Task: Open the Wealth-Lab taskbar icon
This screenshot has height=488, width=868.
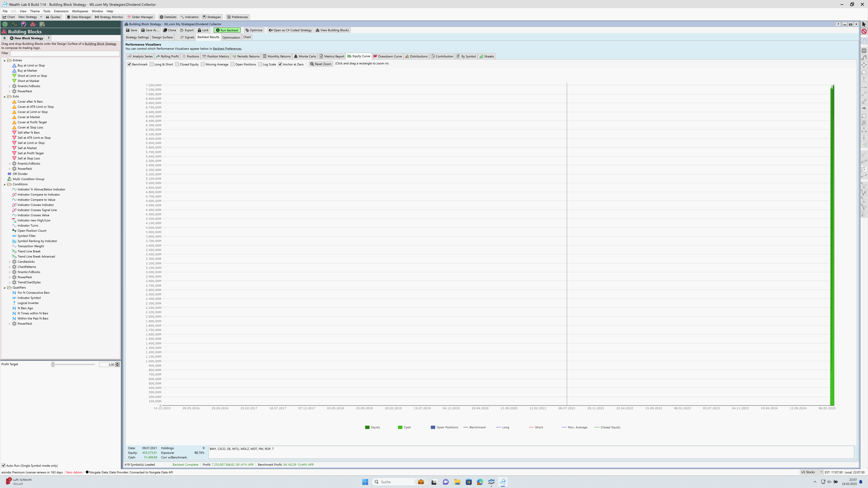Action: (x=503, y=482)
